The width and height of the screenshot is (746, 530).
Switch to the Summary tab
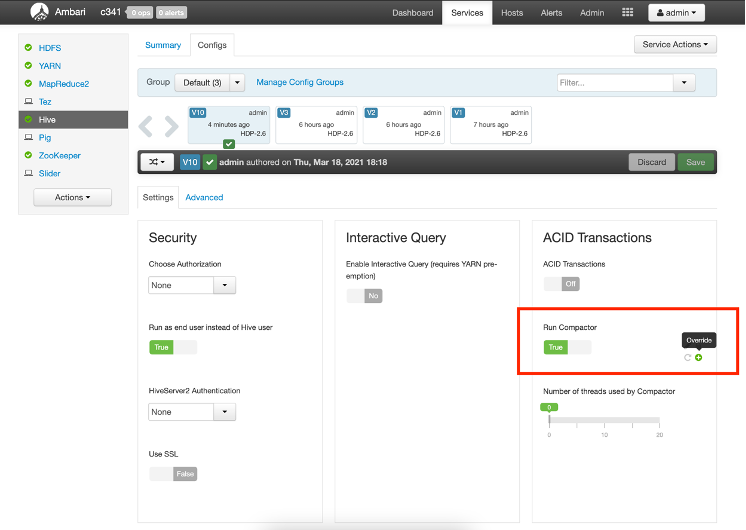(163, 45)
